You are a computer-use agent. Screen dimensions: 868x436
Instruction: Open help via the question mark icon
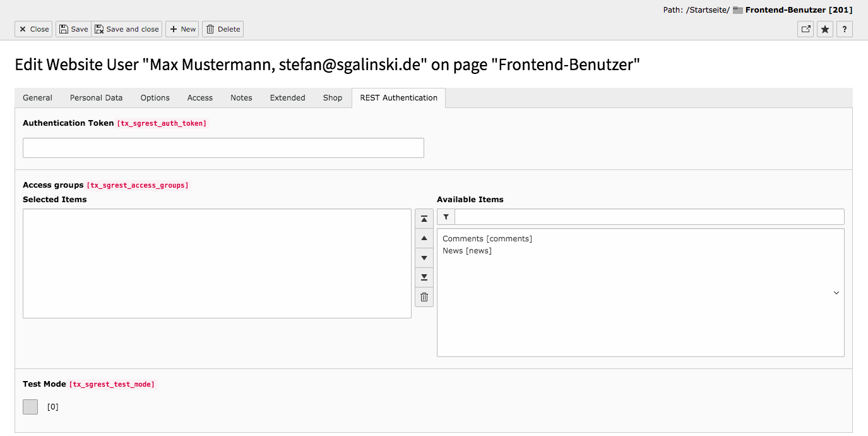point(844,29)
